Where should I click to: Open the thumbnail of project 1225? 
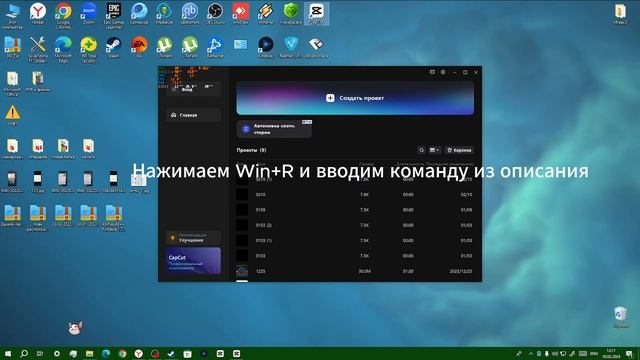(242, 271)
